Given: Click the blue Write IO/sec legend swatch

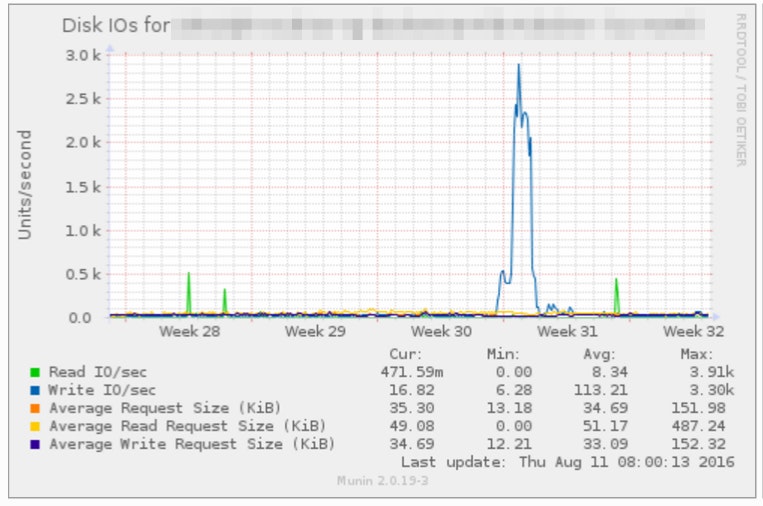Looking at the screenshot, I should point(35,390).
